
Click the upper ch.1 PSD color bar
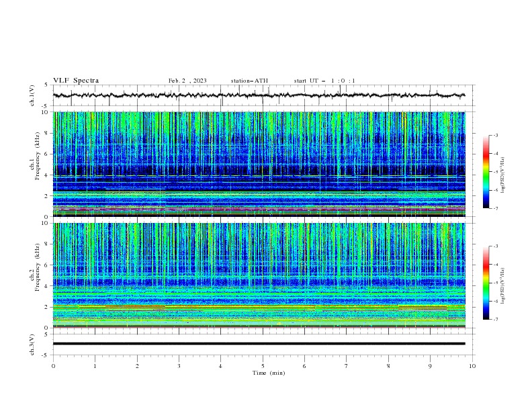486,172
